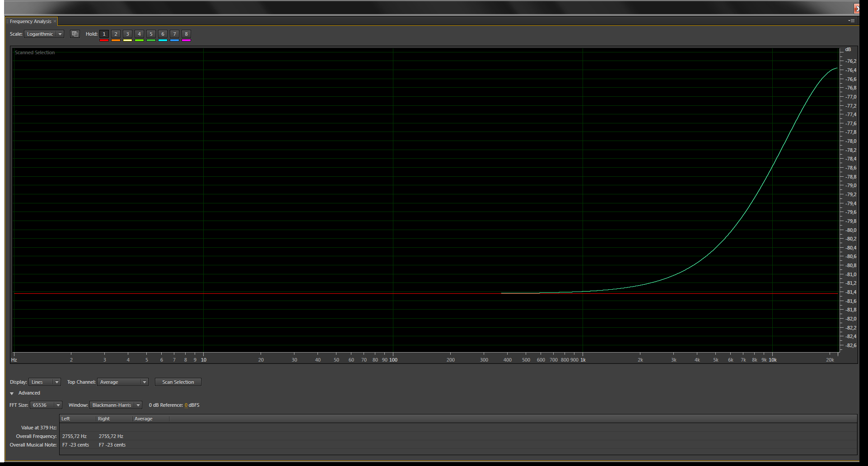Toggle Hold button 8

tap(186, 34)
